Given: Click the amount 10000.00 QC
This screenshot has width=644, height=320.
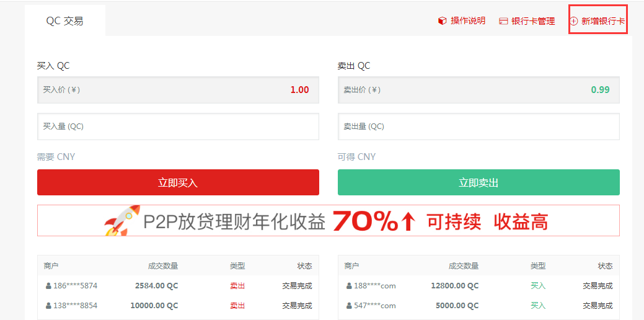Looking at the screenshot, I should [154, 306].
